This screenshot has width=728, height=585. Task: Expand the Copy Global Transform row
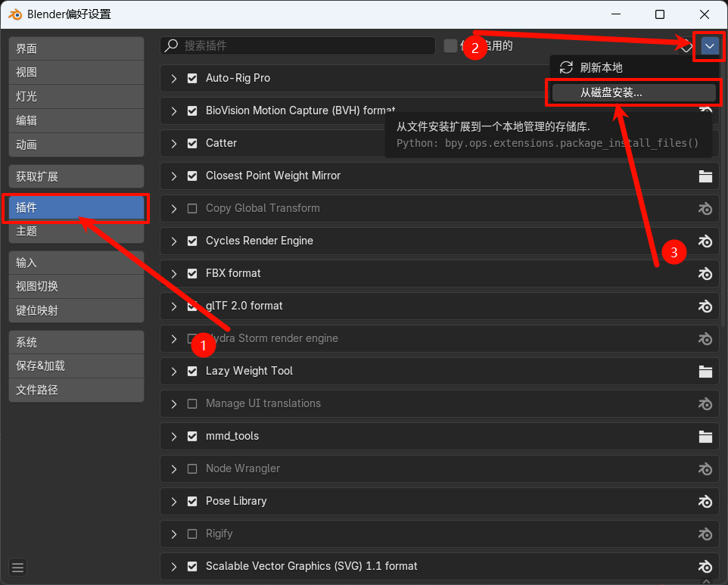pos(173,208)
